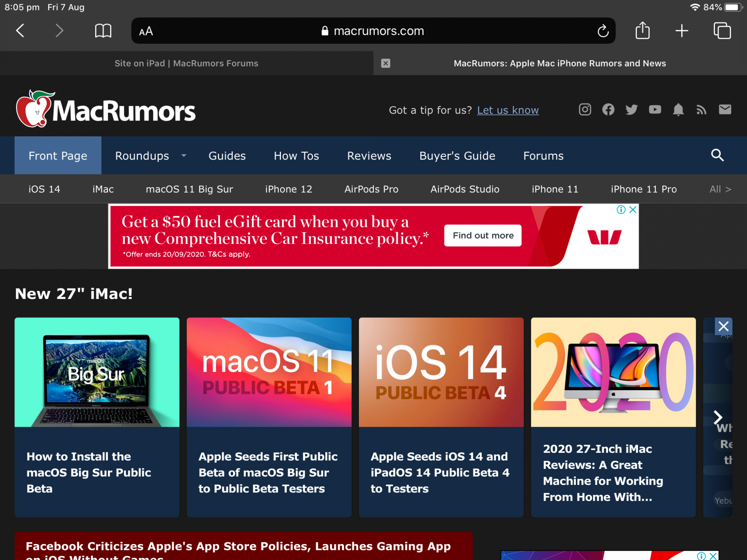Viewport: 747px width, 560px height.
Task: Open the AA reader options
Action: tap(146, 31)
